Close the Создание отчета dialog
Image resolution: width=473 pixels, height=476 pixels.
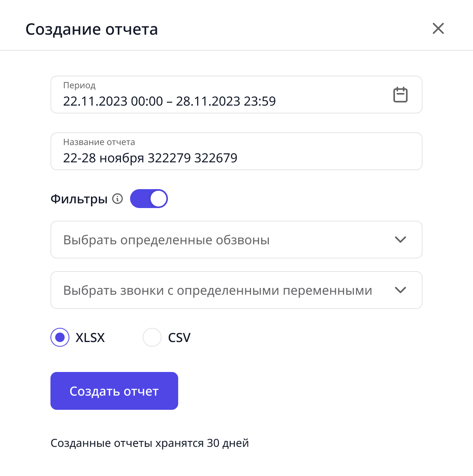click(438, 28)
